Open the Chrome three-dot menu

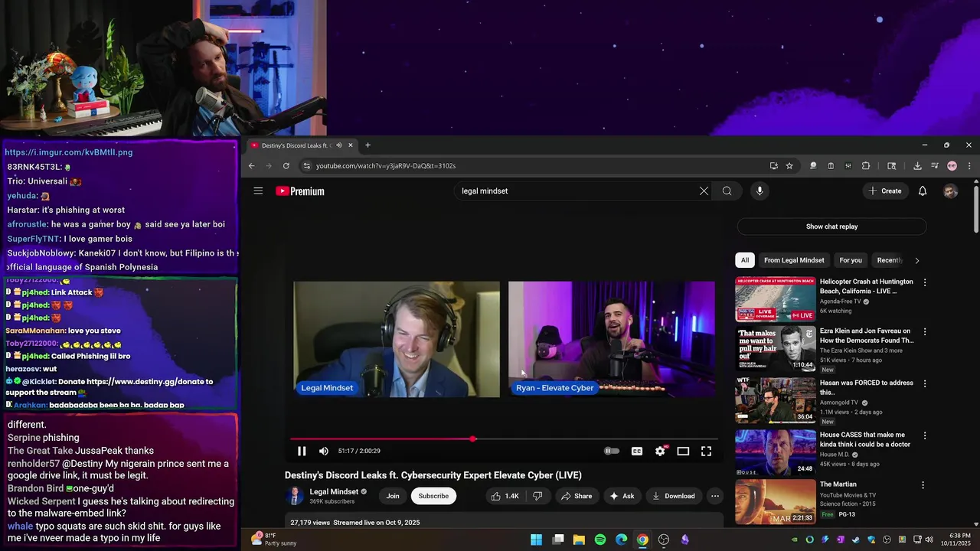pos(969,166)
